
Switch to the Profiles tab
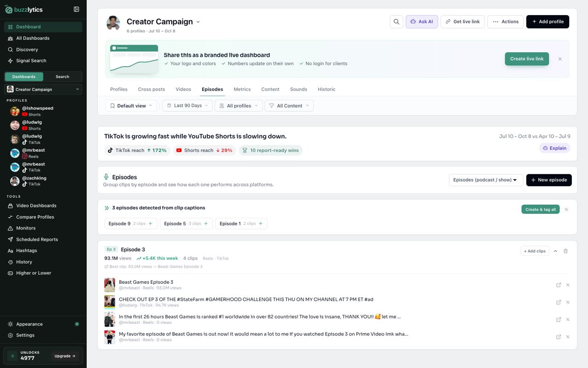pos(119,89)
